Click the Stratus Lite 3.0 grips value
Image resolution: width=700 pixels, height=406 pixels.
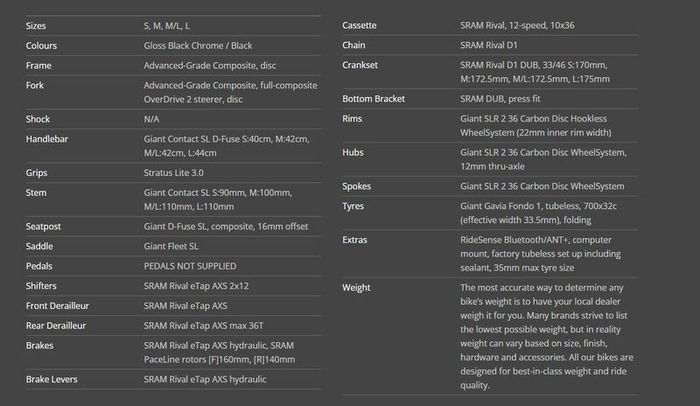[173, 173]
